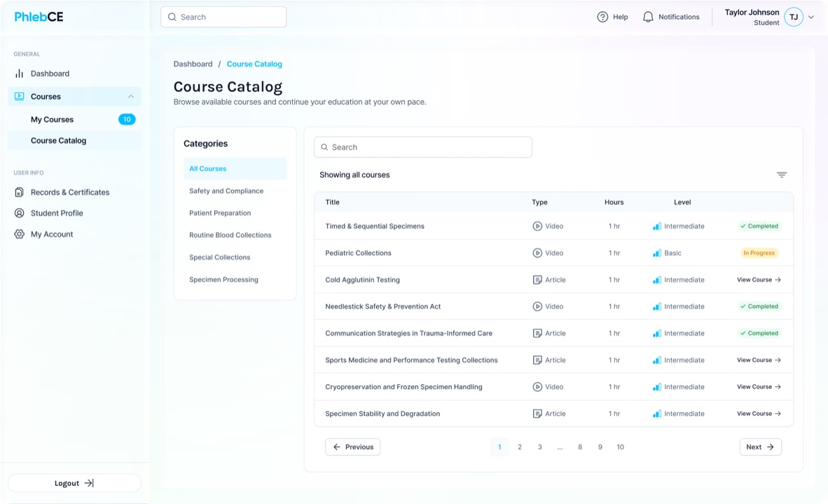Select current page 1 in pagination

point(499,447)
